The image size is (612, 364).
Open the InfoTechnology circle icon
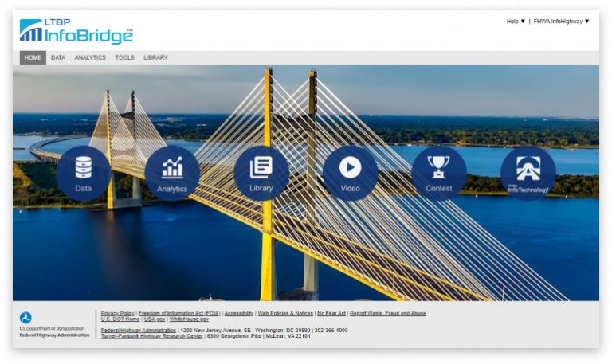click(528, 173)
